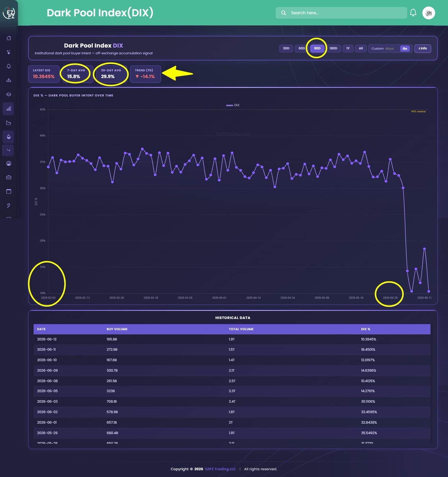Toggle the DIX legend series

233,105
